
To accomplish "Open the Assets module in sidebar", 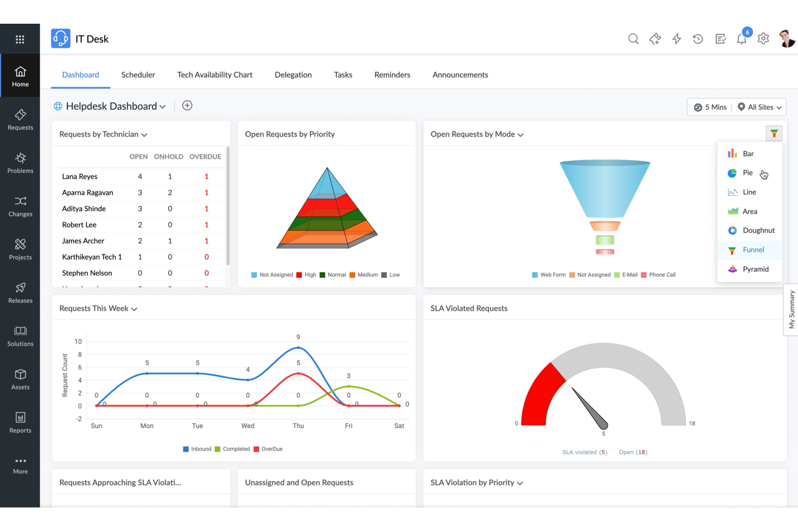I will tap(20, 378).
